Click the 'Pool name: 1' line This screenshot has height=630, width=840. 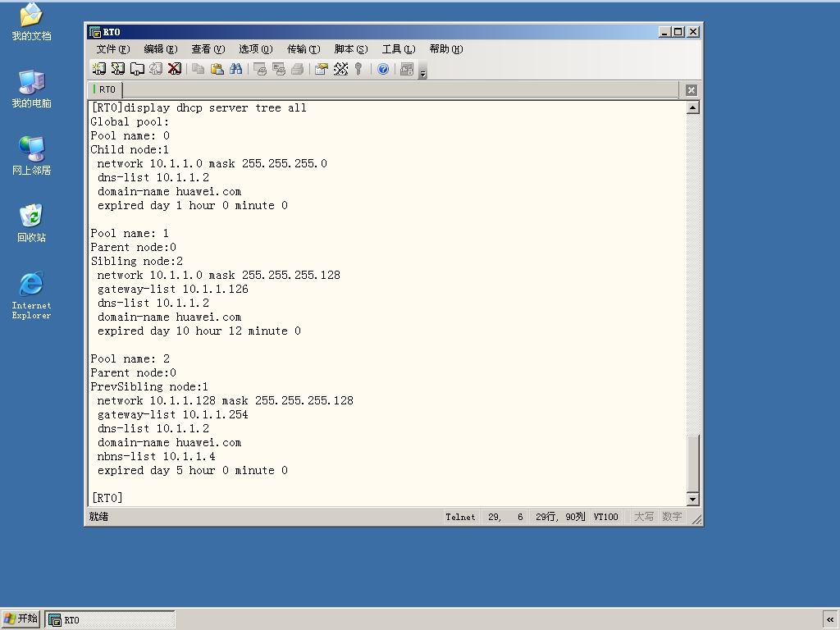[x=130, y=234]
